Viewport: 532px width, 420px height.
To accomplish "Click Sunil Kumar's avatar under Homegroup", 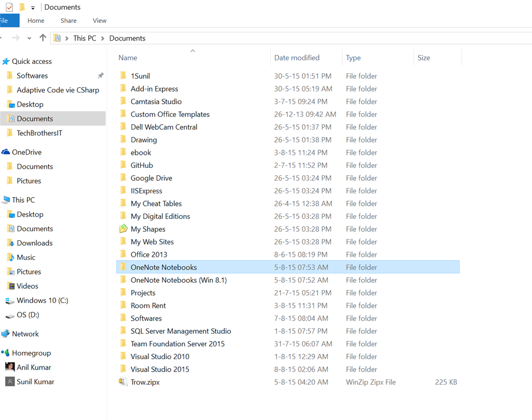I will pos(10,382).
